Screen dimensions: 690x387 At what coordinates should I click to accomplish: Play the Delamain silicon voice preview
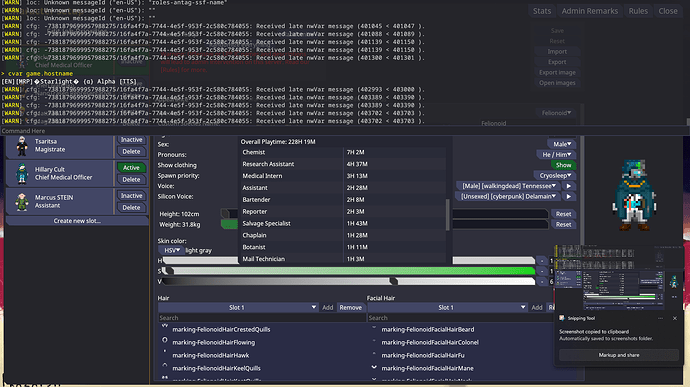pos(569,196)
